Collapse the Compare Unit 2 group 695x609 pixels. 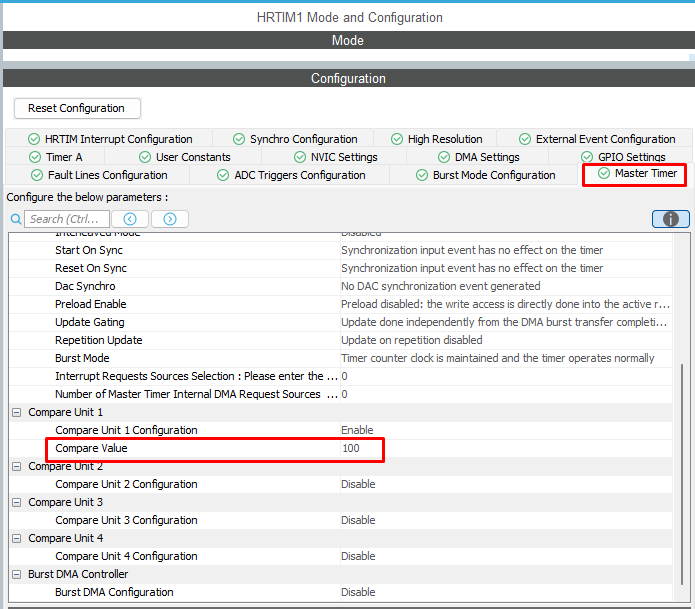click(16, 467)
